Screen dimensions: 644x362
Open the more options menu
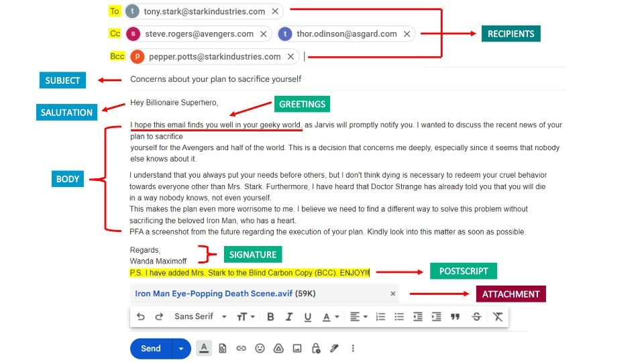353,349
